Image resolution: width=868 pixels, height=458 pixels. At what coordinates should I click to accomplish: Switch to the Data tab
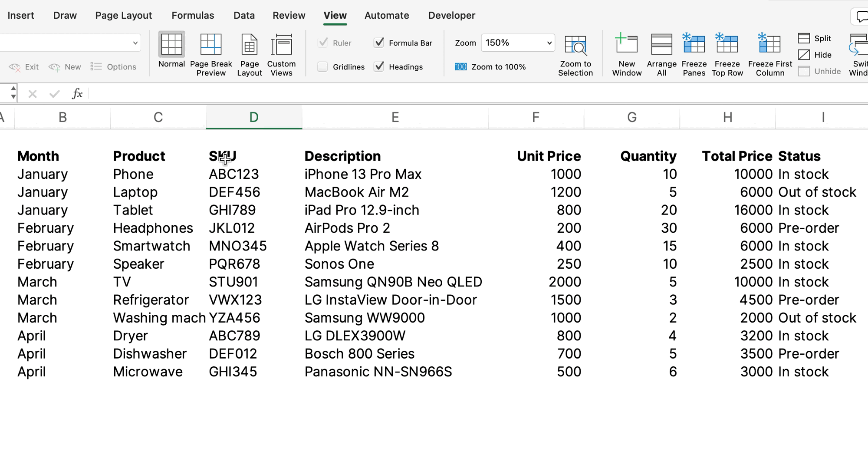tap(244, 16)
